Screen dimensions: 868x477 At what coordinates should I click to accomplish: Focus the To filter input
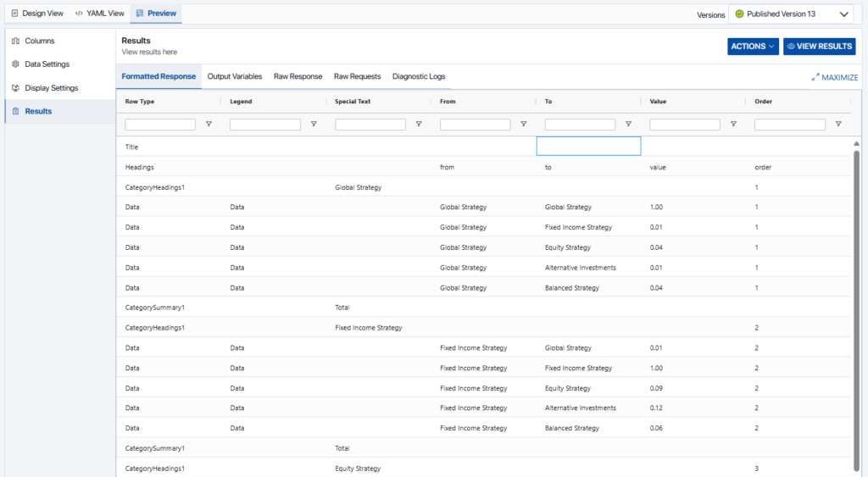coord(580,125)
